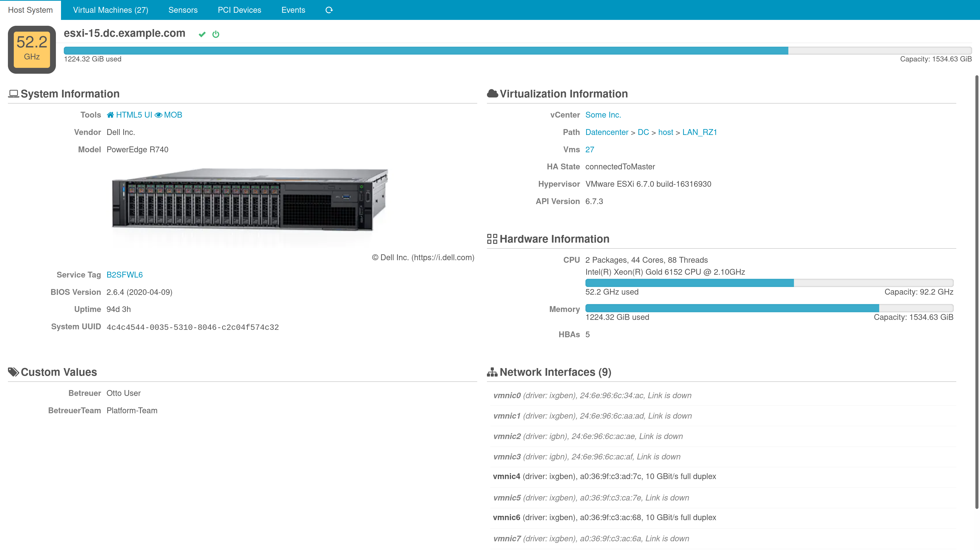
Task: Open the HTML5 UI home icon link
Action: click(x=110, y=115)
